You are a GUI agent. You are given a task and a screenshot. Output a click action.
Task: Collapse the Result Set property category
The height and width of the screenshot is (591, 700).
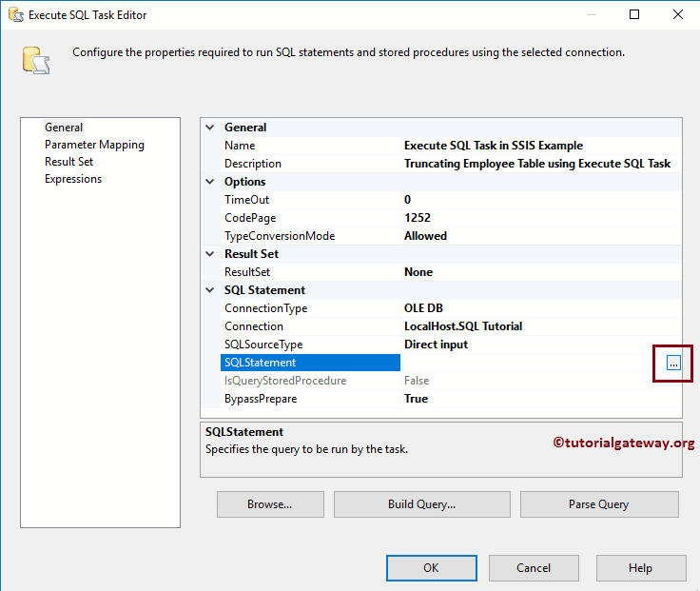click(x=210, y=254)
